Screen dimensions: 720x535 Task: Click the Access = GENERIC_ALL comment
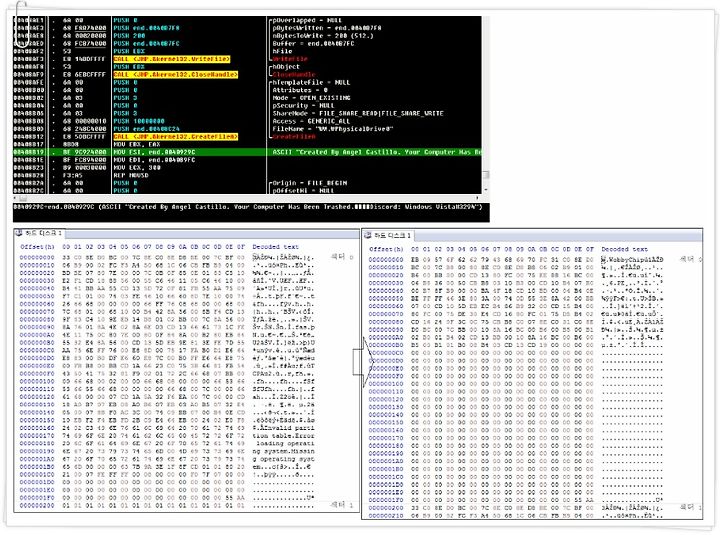pyautogui.click(x=311, y=121)
